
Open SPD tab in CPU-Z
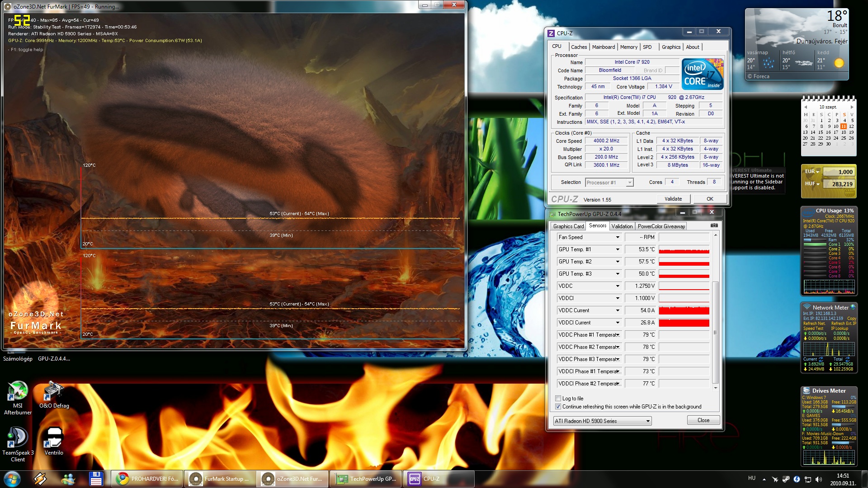tap(647, 47)
